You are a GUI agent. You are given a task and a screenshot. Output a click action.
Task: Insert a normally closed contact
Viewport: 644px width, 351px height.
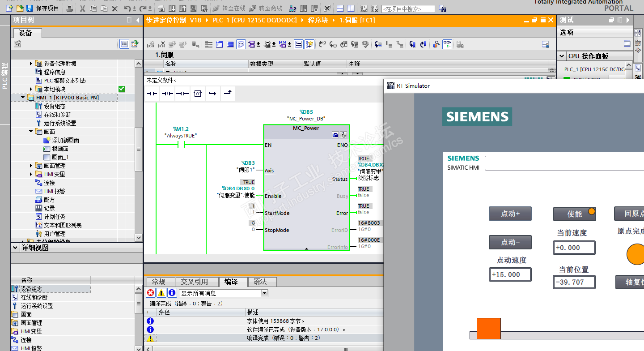click(167, 94)
